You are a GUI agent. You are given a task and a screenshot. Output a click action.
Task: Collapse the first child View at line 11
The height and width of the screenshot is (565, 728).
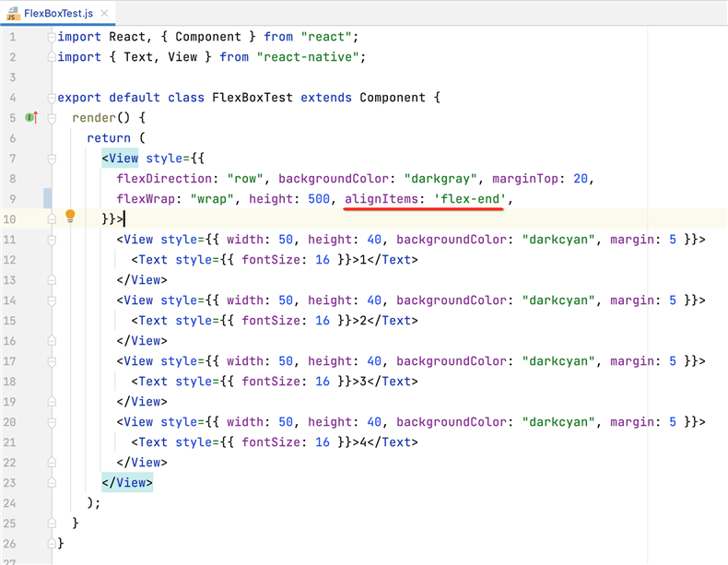(53, 240)
